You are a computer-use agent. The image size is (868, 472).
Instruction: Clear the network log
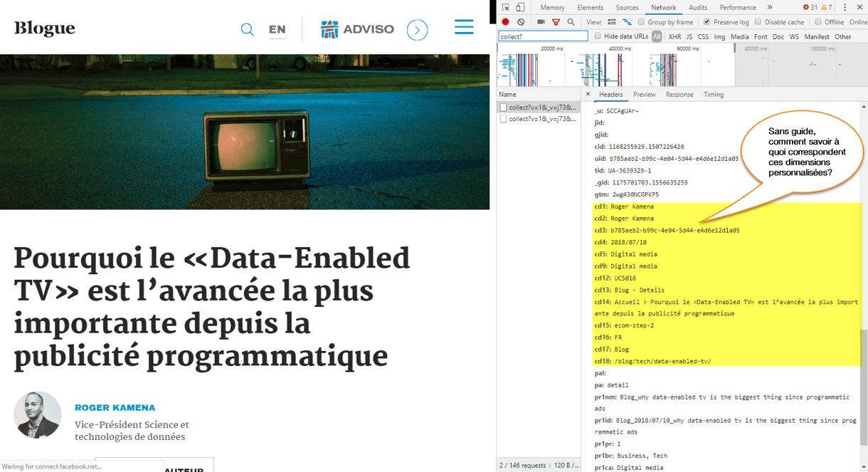521,22
